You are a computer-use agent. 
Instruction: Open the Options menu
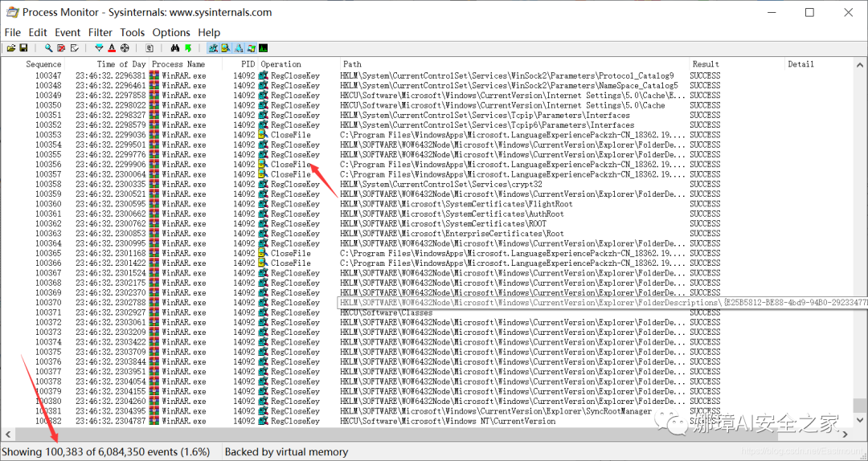point(172,33)
